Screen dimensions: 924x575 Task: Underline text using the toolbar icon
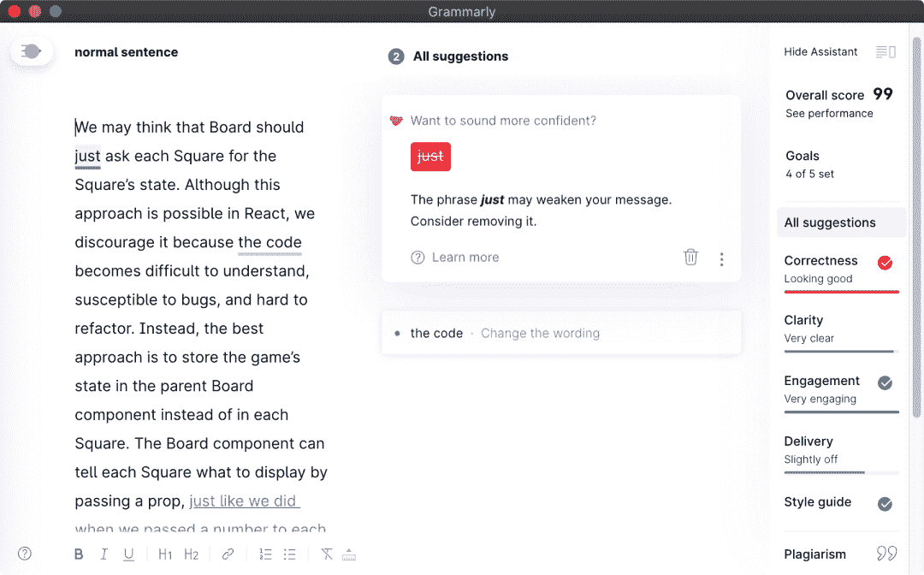pos(128,554)
